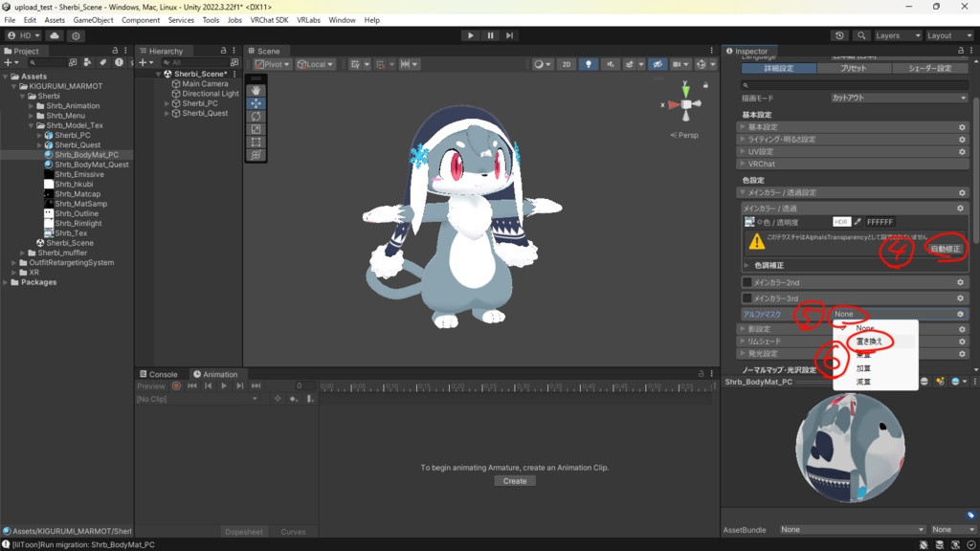This screenshot has width=980, height=551.
Task: Switch to シェーダー設定 tab in Inspector
Action: click(x=930, y=68)
